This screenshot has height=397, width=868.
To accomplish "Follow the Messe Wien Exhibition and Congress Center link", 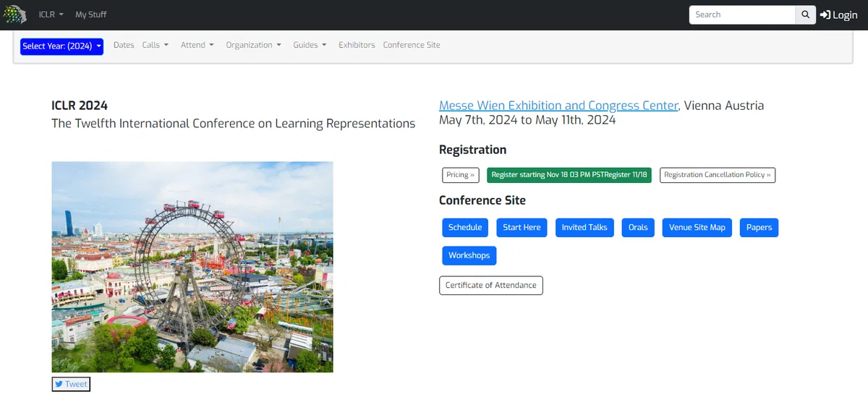I will pos(558,106).
